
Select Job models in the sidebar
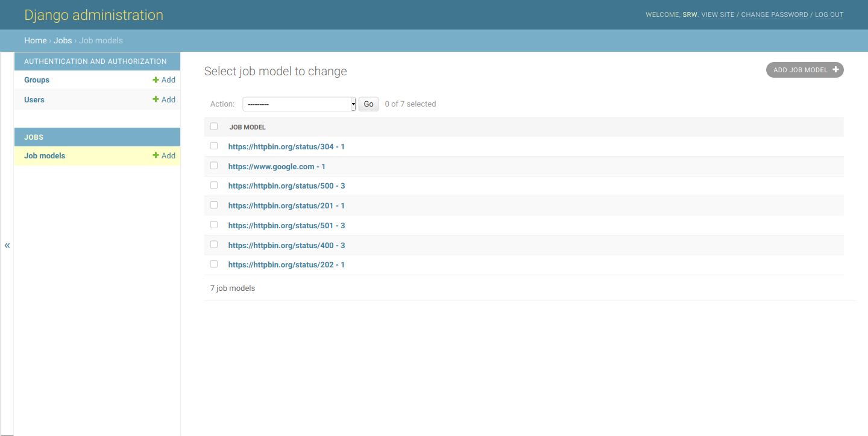click(44, 155)
